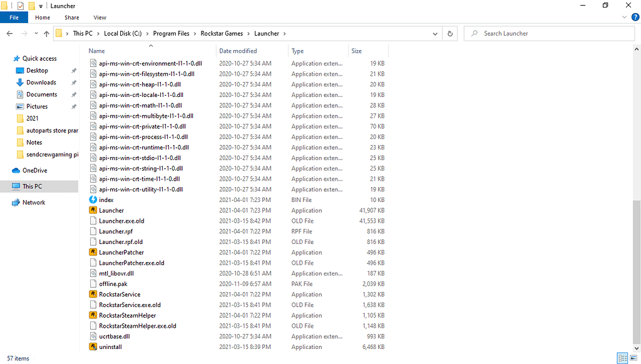This screenshot has height=364, width=641.
Task: Select the LauncherPatcher application icon
Action: pyautogui.click(x=93, y=252)
